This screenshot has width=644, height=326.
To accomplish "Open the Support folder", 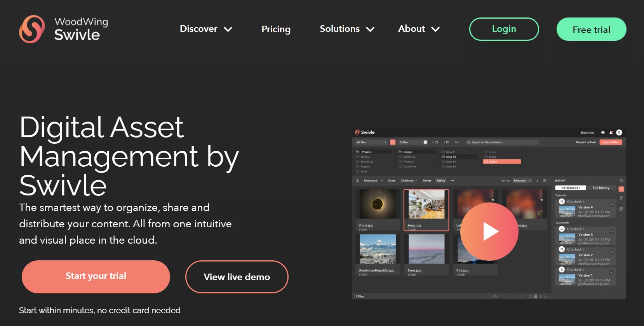I will click(363, 166).
